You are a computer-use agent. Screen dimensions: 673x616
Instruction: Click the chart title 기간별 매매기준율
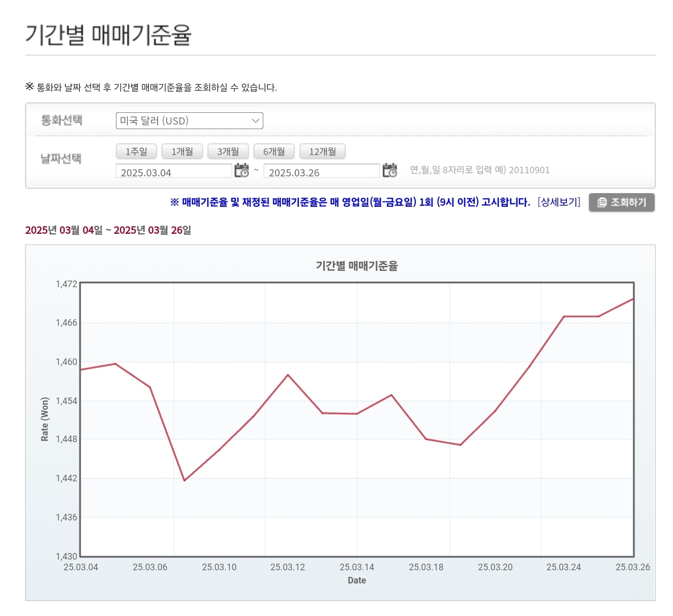[x=357, y=266]
